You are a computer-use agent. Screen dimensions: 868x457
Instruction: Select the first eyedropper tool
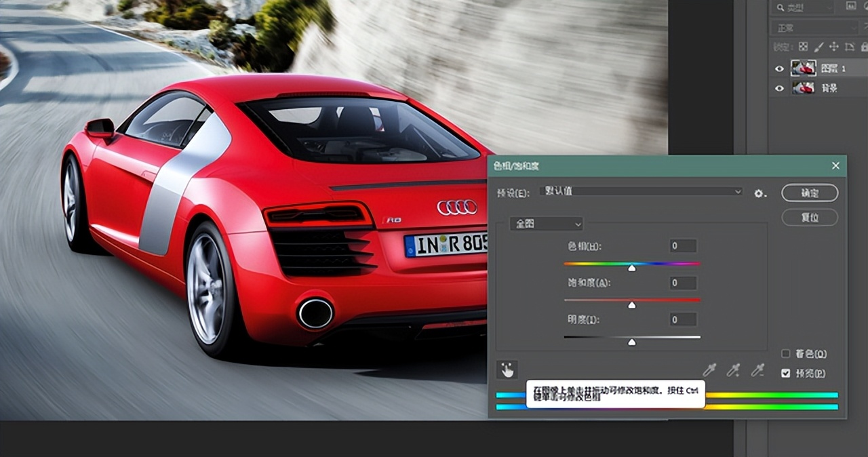[709, 370]
